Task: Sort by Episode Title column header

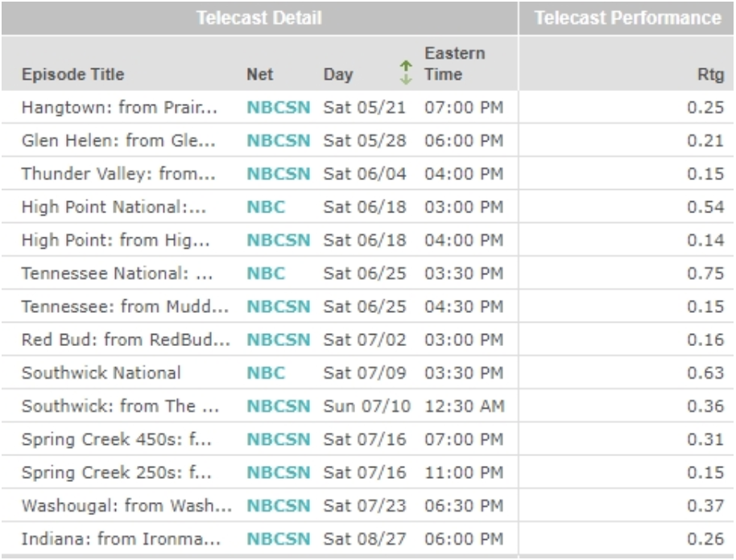Action: coord(72,75)
